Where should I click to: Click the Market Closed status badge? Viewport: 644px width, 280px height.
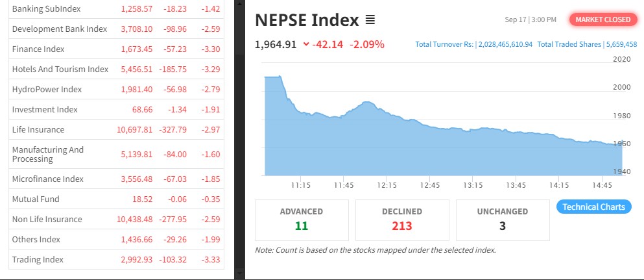[x=602, y=19]
